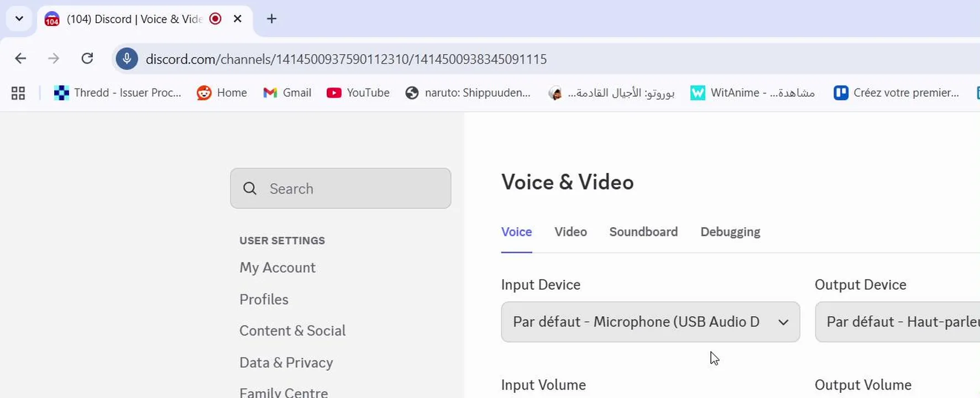Open Data & Privacy settings
The height and width of the screenshot is (398, 980).
click(x=286, y=363)
